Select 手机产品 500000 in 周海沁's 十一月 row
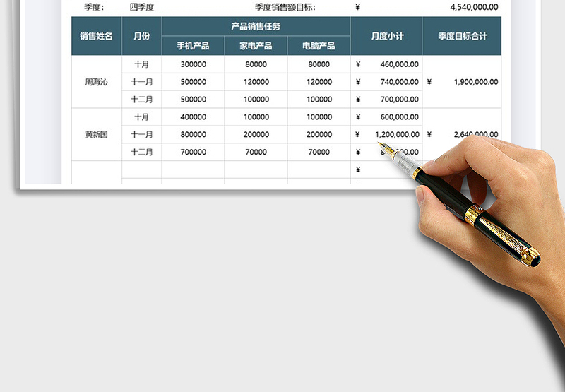Image resolution: width=565 pixels, height=392 pixels. point(193,82)
